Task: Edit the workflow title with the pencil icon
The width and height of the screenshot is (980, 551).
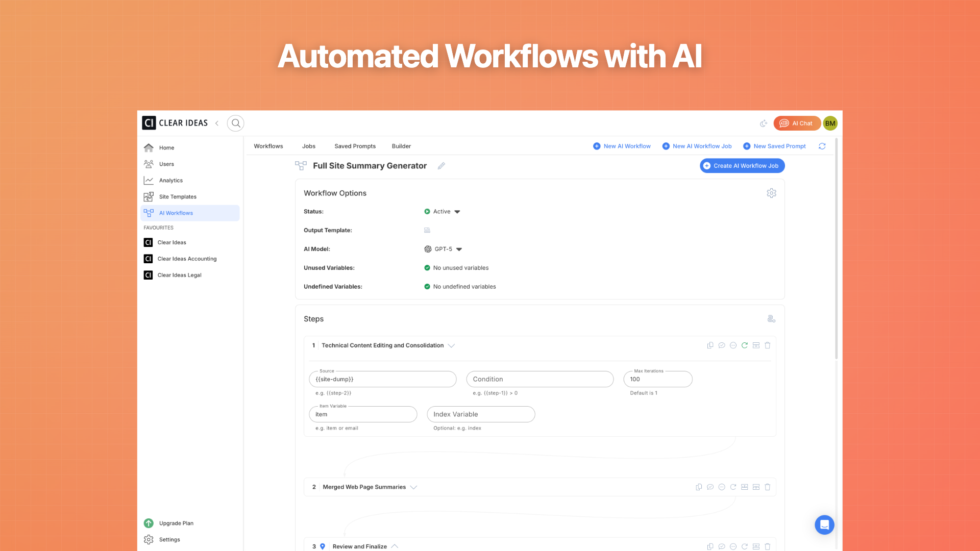Action: point(442,166)
